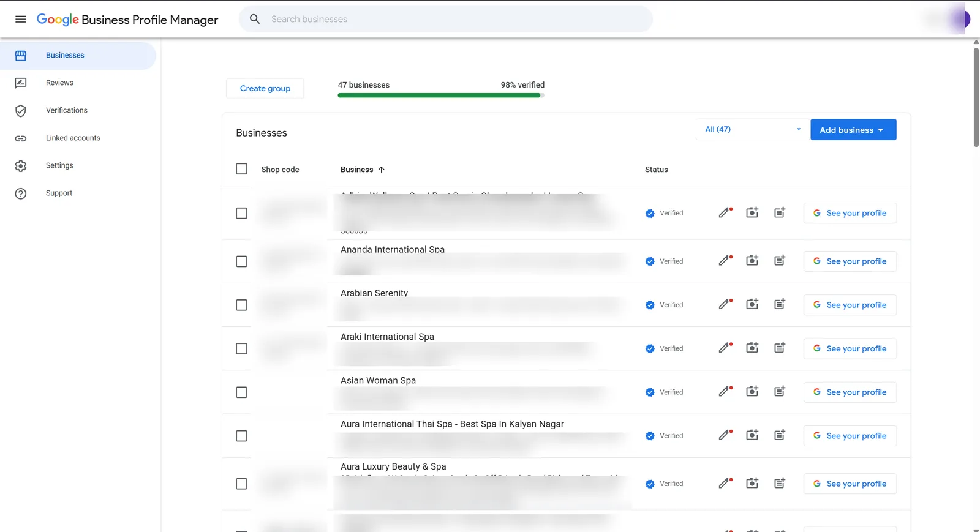Click the Status column header
Screen dimensions: 980x532
point(656,170)
